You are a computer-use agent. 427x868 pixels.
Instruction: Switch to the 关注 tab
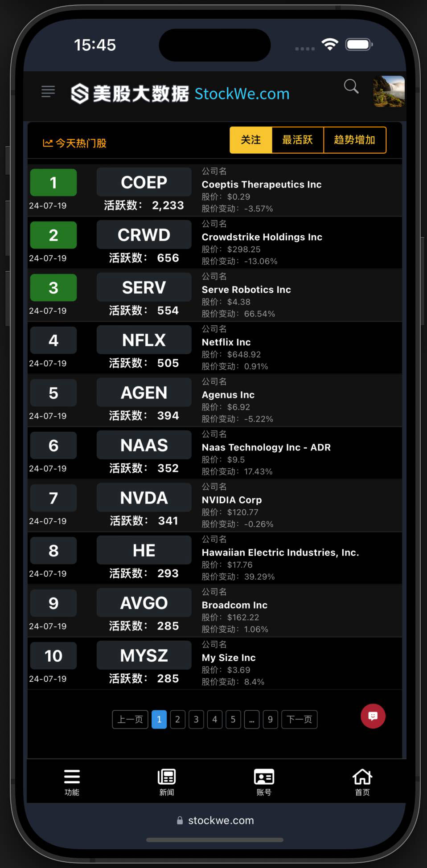click(x=251, y=140)
